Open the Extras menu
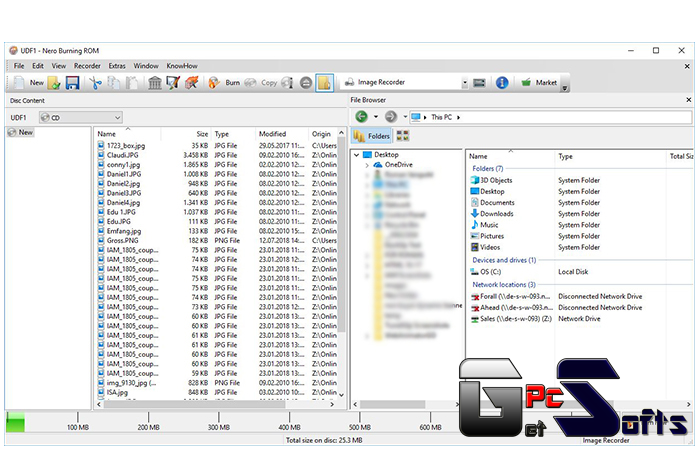 point(117,66)
